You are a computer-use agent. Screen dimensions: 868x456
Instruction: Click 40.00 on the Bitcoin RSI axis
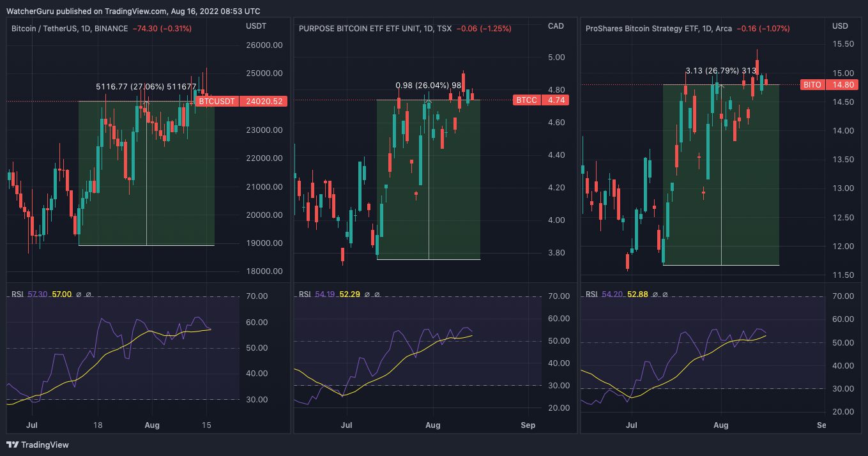point(258,374)
